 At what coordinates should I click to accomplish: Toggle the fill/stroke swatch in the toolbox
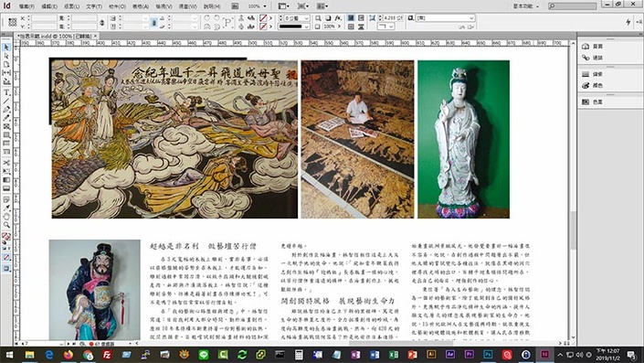click(x=6, y=237)
